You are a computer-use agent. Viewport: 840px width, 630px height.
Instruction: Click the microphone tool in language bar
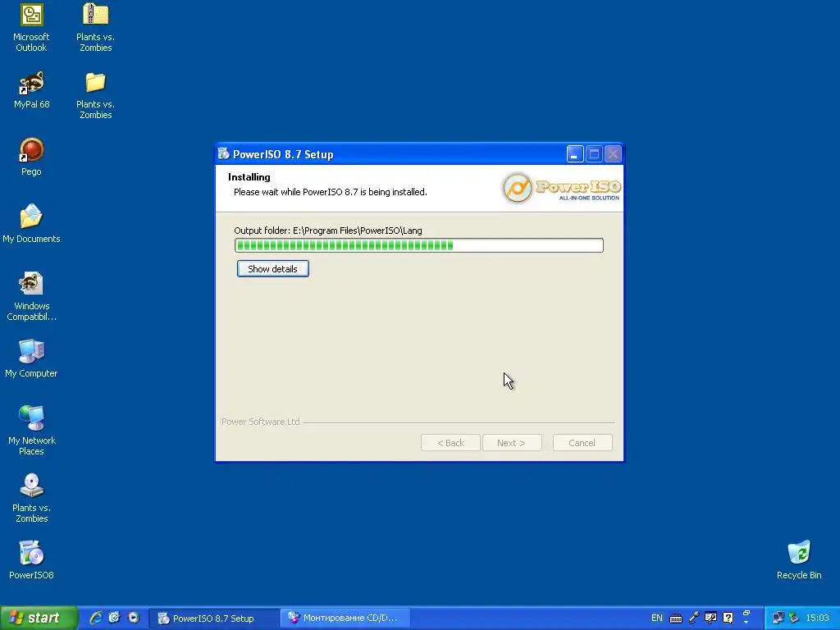coord(694,618)
